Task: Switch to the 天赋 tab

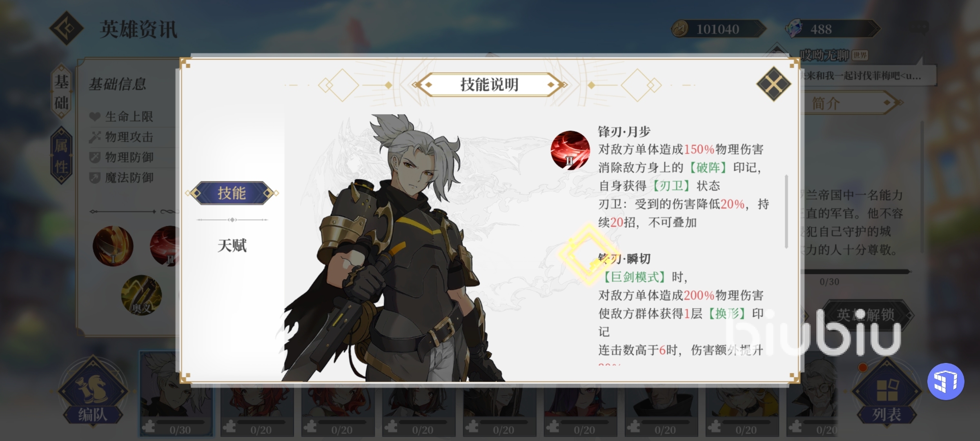Action: pyautogui.click(x=232, y=245)
